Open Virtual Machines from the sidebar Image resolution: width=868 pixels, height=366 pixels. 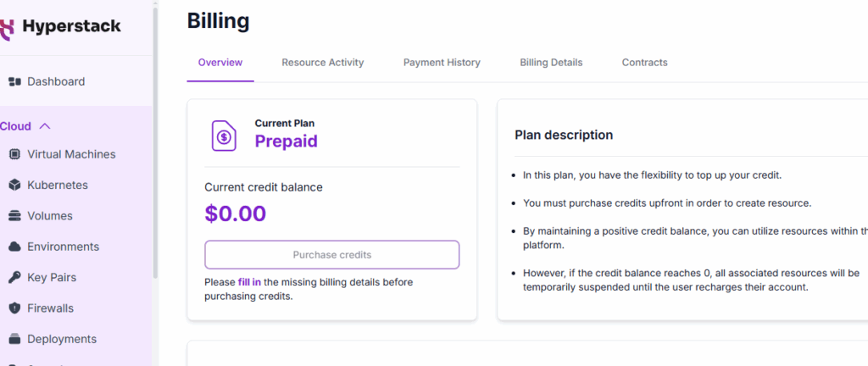71,154
